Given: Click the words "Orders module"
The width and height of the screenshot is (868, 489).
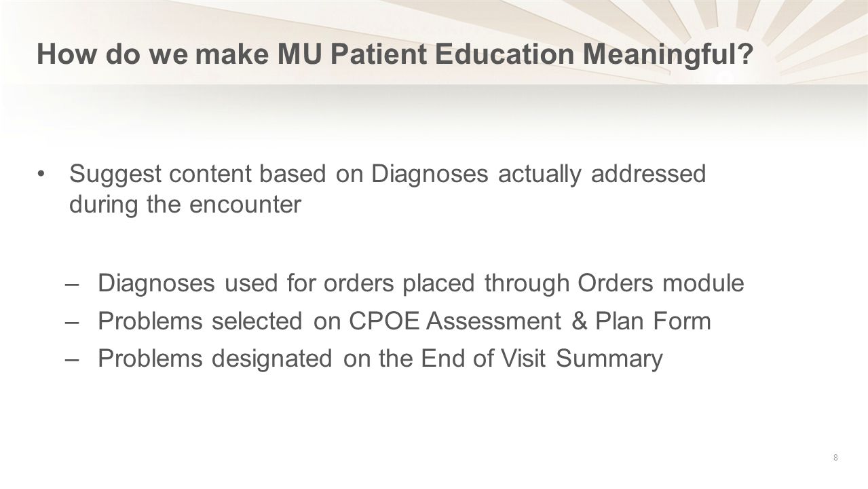Looking at the screenshot, I should click(661, 283).
